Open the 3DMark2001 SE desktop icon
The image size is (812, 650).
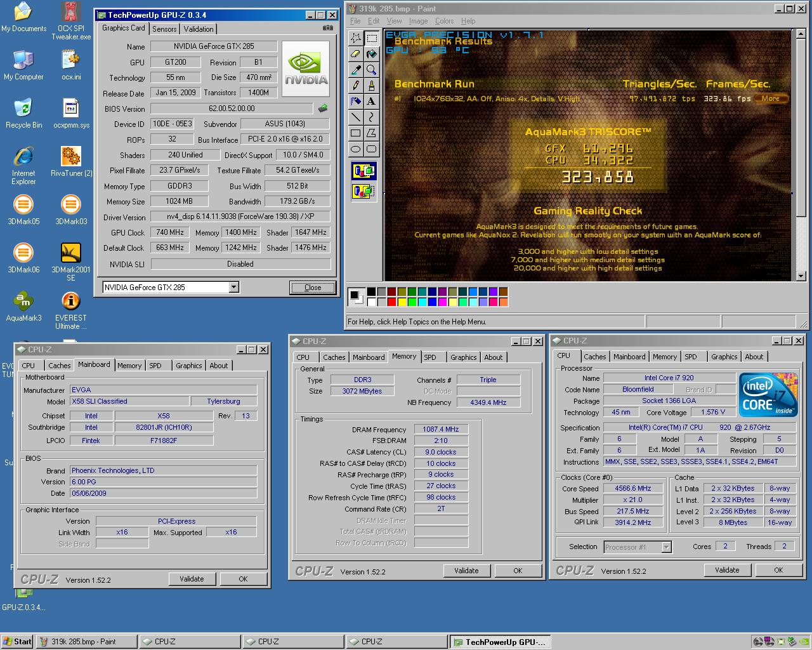pos(70,262)
